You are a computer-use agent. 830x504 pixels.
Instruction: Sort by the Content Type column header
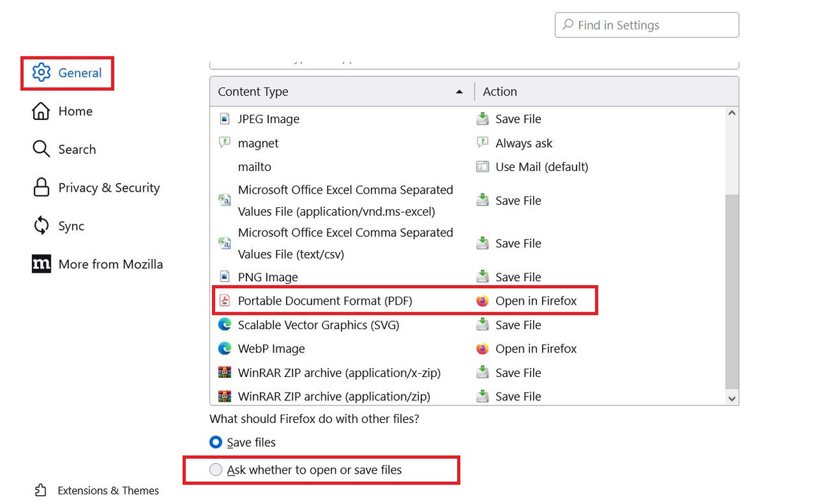pos(342,91)
